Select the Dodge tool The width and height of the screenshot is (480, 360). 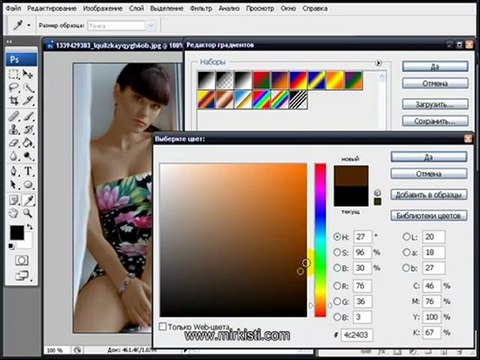[x=28, y=156]
